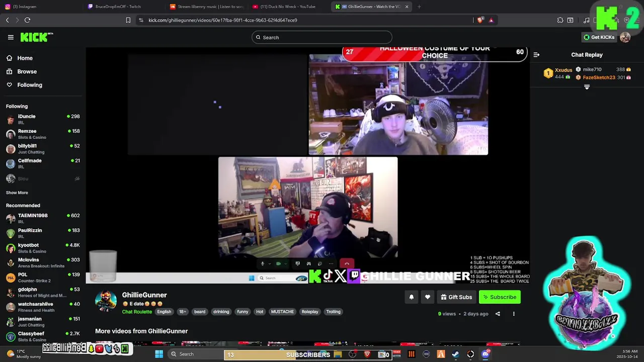Click the drinking tag
The width and height of the screenshot is (644, 362).
(221, 312)
